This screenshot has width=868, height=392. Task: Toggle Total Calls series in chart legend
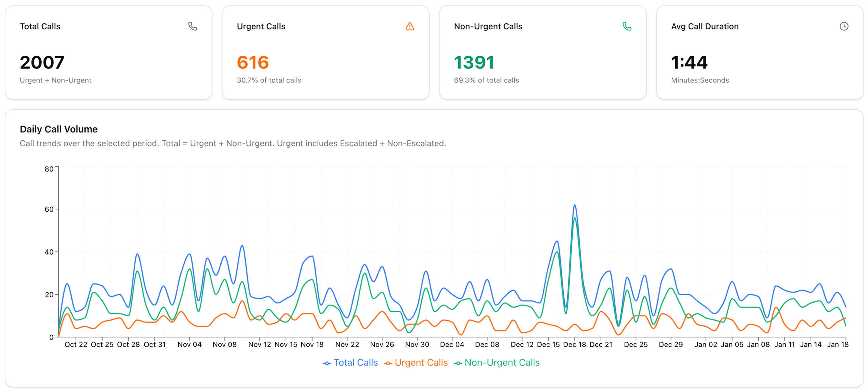(356, 363)
